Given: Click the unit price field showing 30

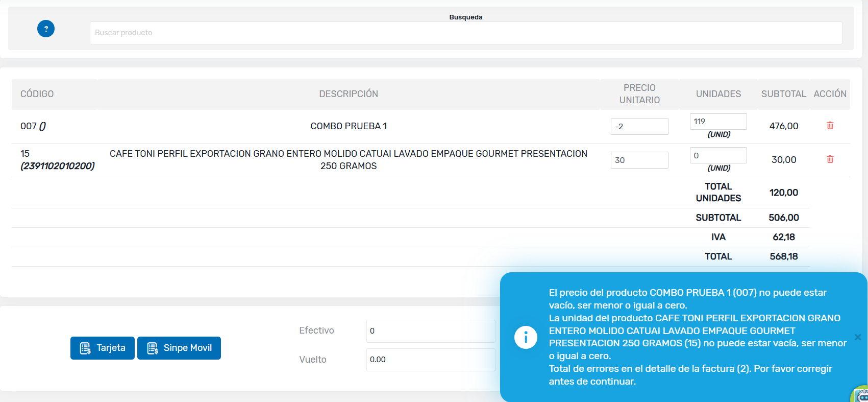Looking at the screenshot, I should tap(639, 160).
